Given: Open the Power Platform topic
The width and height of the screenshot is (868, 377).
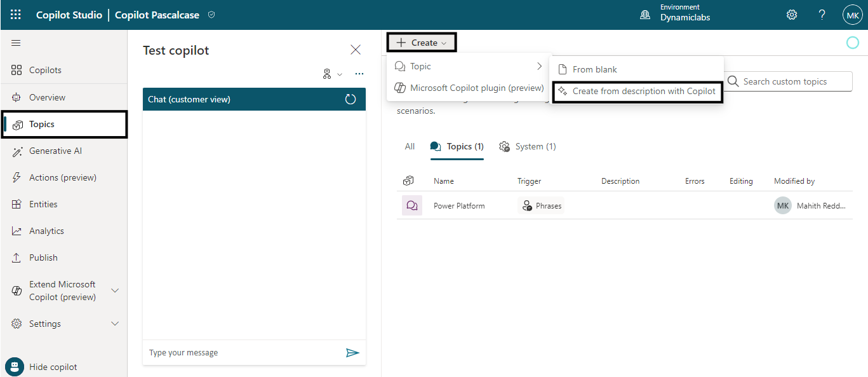Looking at the screenshot, I should pos(459,206).
